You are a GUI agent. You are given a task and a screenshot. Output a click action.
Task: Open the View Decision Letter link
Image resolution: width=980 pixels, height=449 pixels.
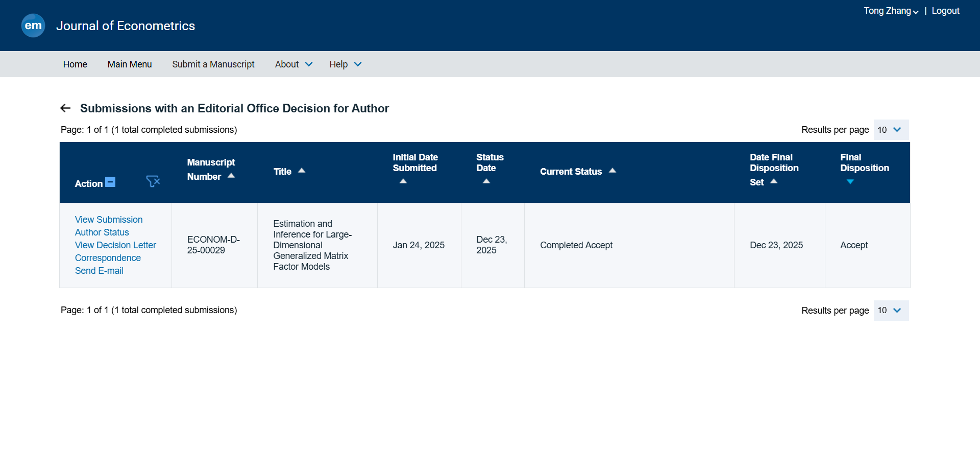[x=115, y=245]
